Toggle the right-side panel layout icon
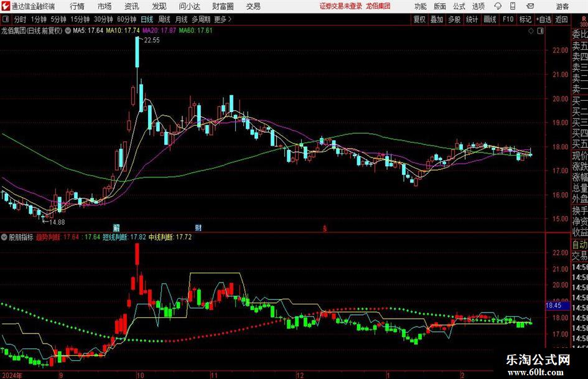Screen dimensions: 588x379 click(540, 31)
